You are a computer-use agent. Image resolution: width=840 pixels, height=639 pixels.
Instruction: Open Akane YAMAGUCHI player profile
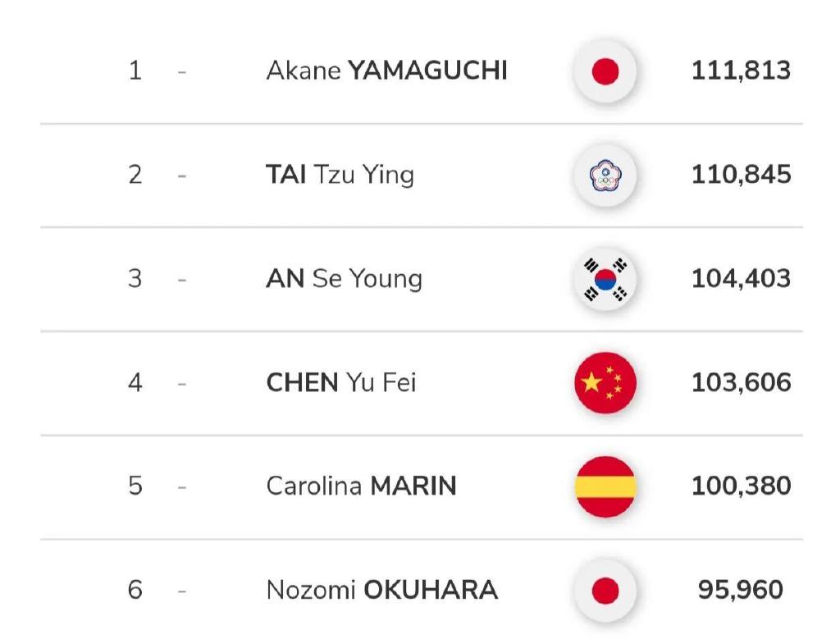pyautogui.click(x=386, y=71)
